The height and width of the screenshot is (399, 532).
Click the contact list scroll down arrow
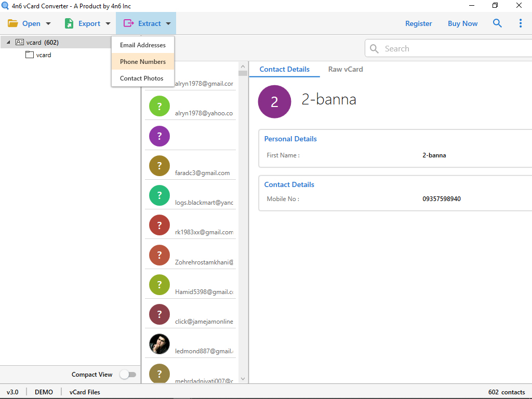(243, 379)
